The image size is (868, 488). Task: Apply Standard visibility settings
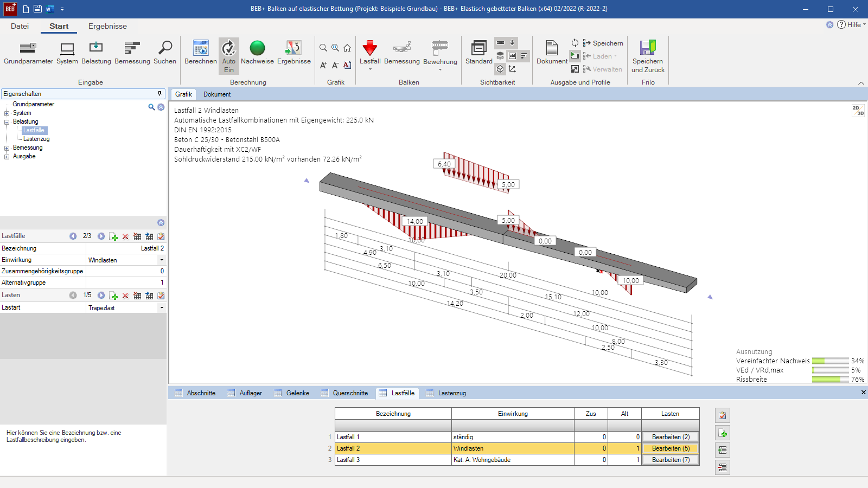click(479, 53)
